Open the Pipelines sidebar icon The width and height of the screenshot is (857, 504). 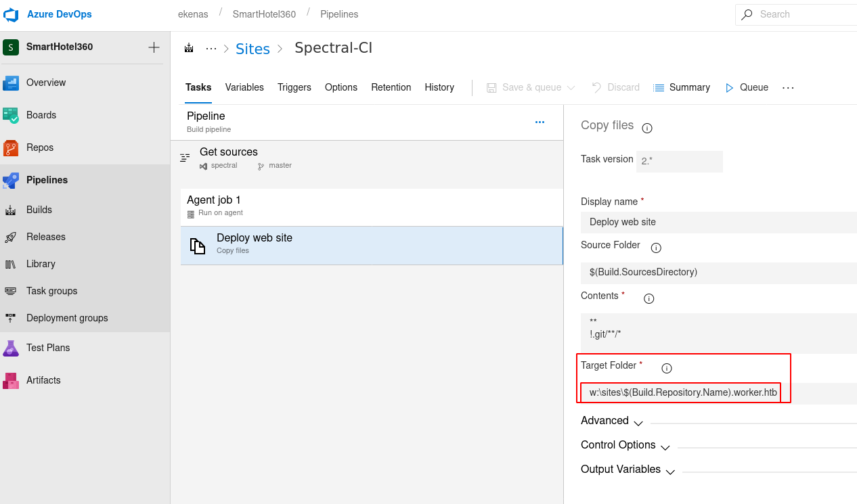point(11,180)
